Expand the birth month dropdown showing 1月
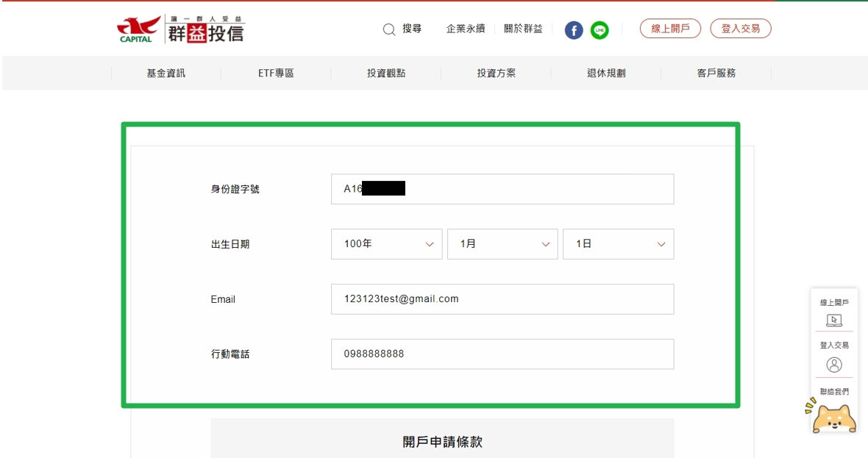The width and height of the screenshot is (868, 458). (502, 244)
